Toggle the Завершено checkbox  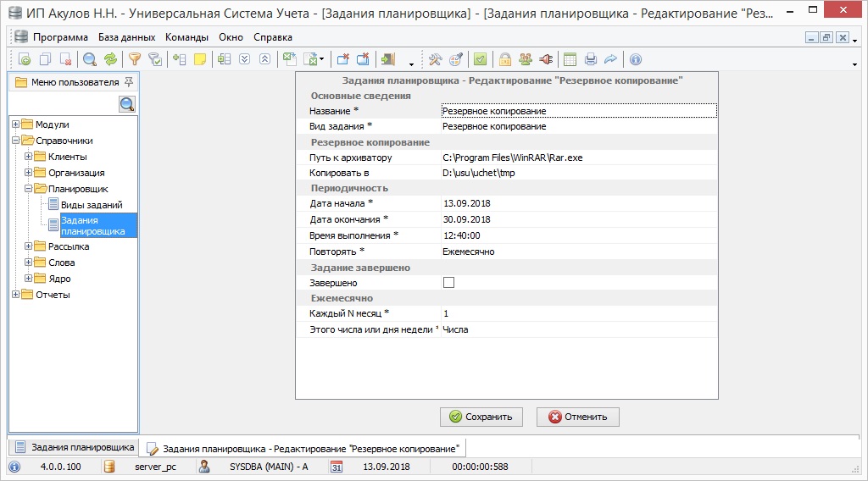[449, 283]
